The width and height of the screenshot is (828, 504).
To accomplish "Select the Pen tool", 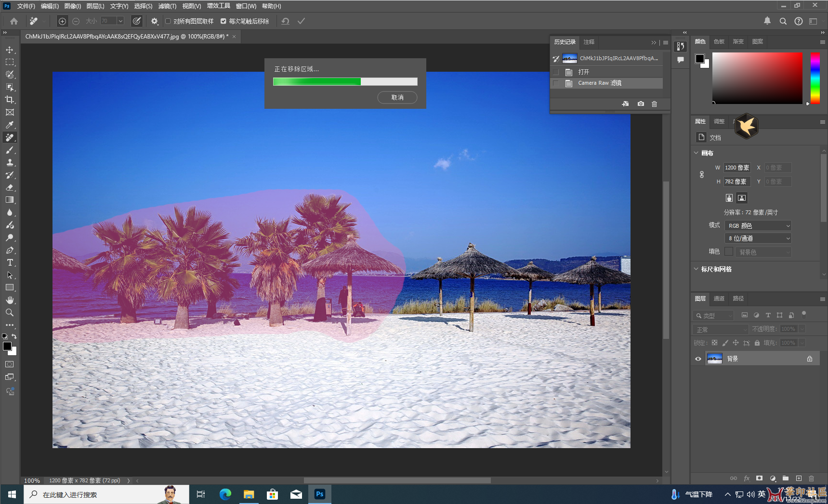I will 10,250.
